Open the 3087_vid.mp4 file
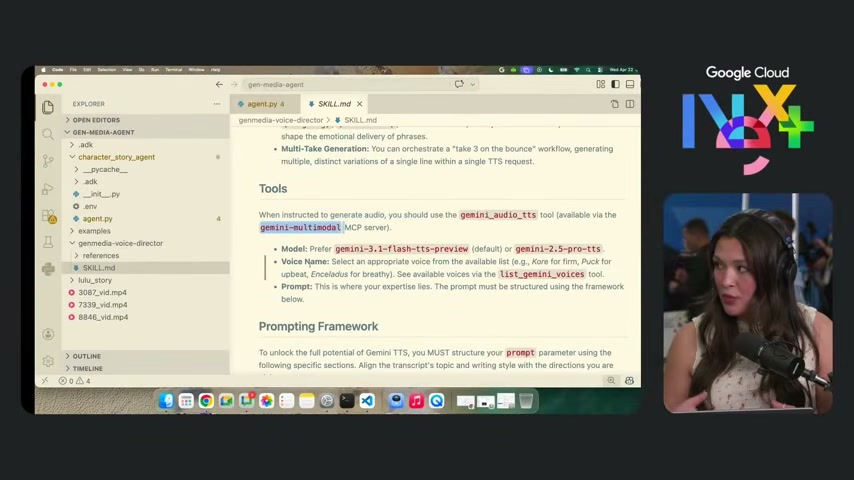The height and width of the screenshot is (480, 854). tap(102, 293)
